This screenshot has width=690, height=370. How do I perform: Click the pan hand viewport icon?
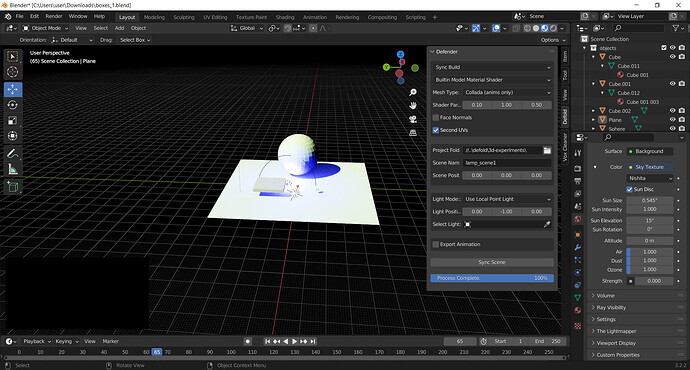click(413, 106)
